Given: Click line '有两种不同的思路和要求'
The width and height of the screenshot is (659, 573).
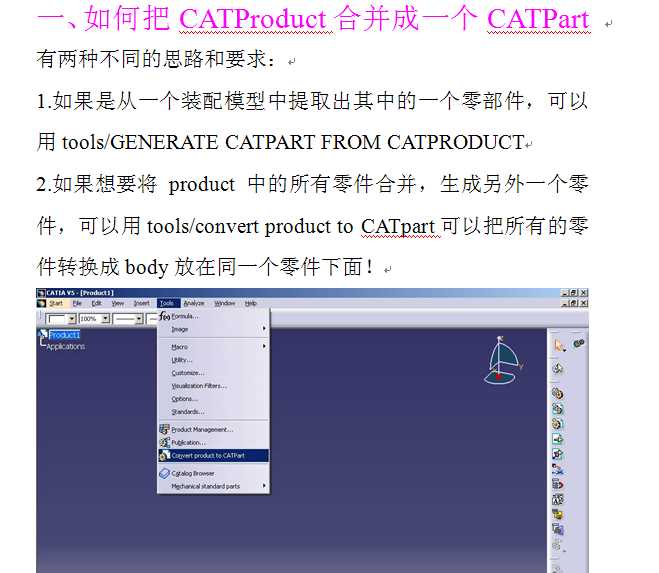Looking at the screenshot, I should point(152,58).
